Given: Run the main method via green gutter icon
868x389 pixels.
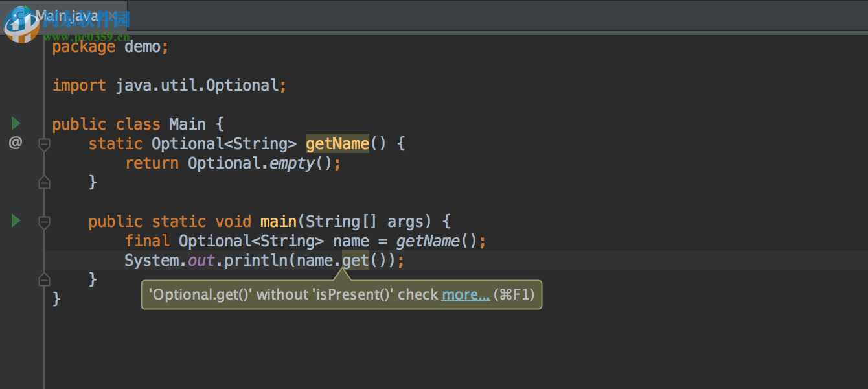Looking at the screenshot, I should [15, 220].
